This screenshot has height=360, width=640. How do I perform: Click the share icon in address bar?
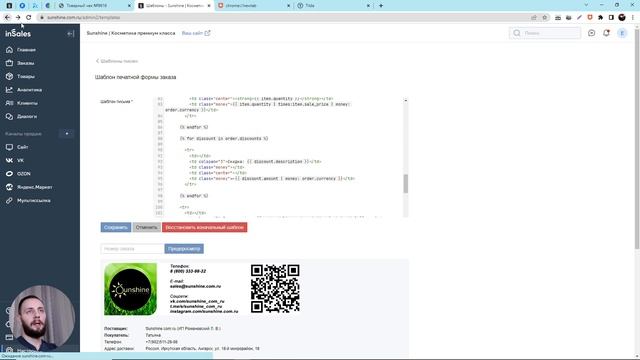(x=534, y=18)
